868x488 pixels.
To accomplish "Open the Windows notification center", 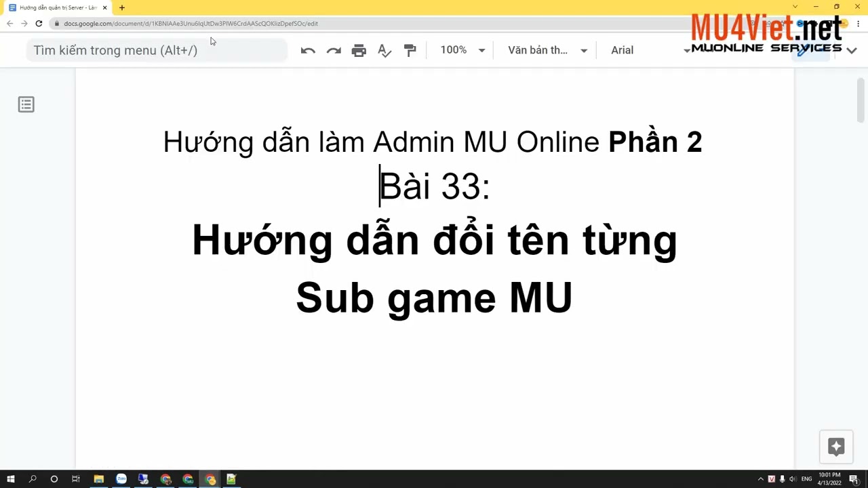I will (855, 479).
